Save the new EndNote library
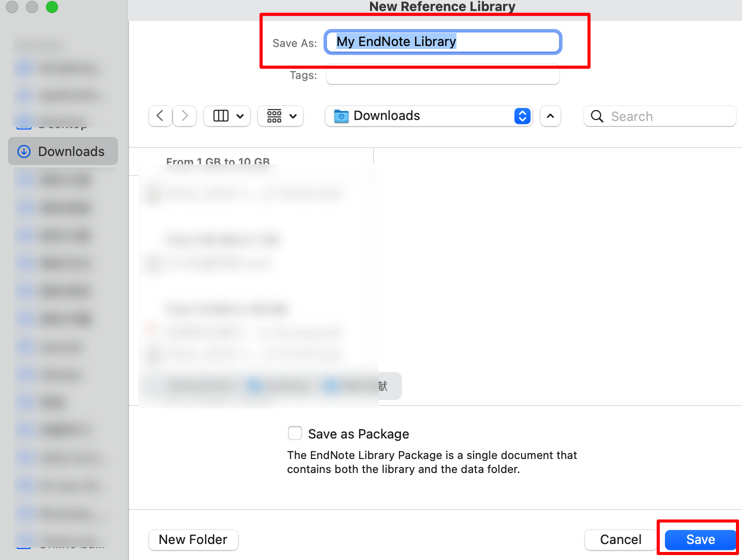742x560 pixels. pyautogui.click(x=700, y=539)
